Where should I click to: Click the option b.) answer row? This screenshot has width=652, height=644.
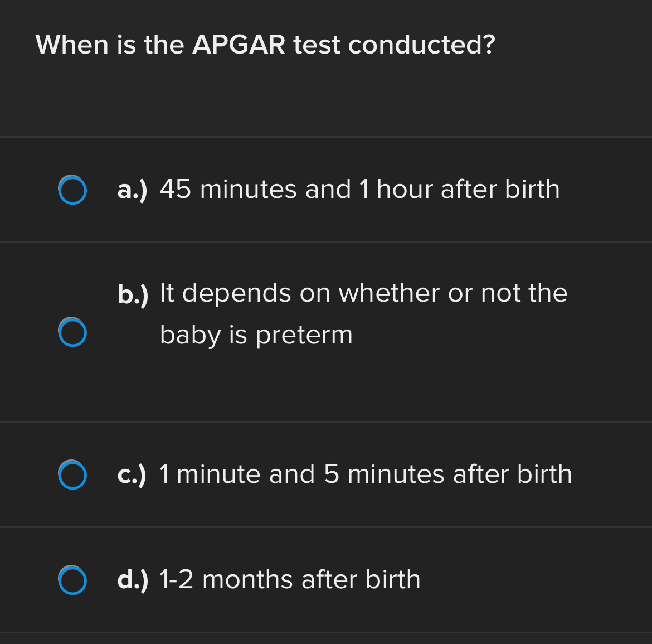pos(326,331)
